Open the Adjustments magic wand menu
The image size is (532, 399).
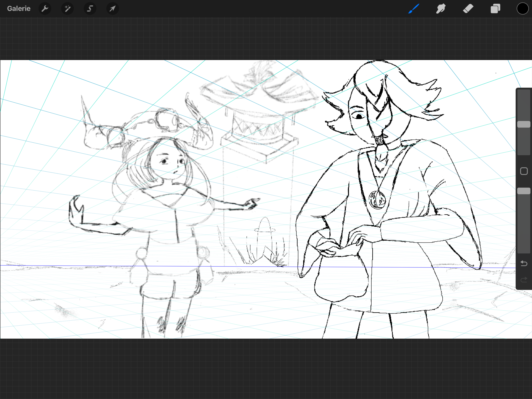click(67, 9)
